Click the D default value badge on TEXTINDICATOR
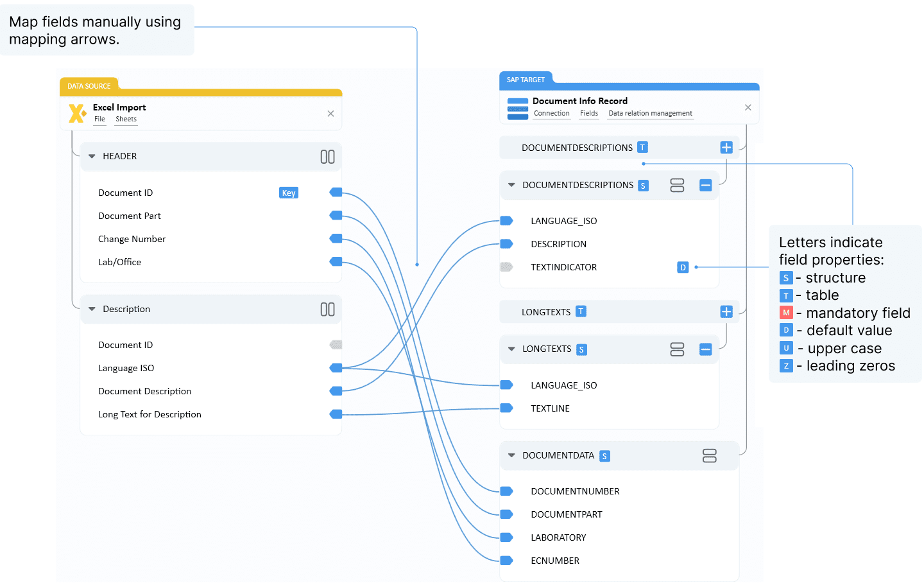 (683, 267)
